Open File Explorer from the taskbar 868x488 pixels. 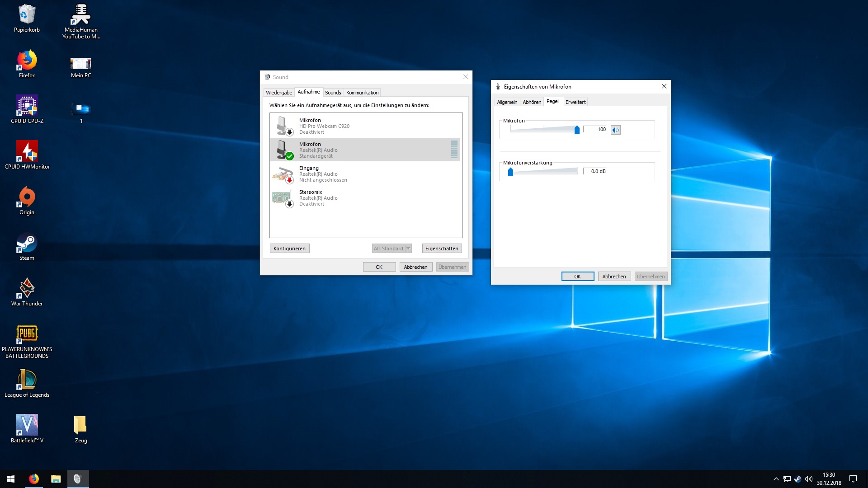pyautogui.click(x=56, y=479)
